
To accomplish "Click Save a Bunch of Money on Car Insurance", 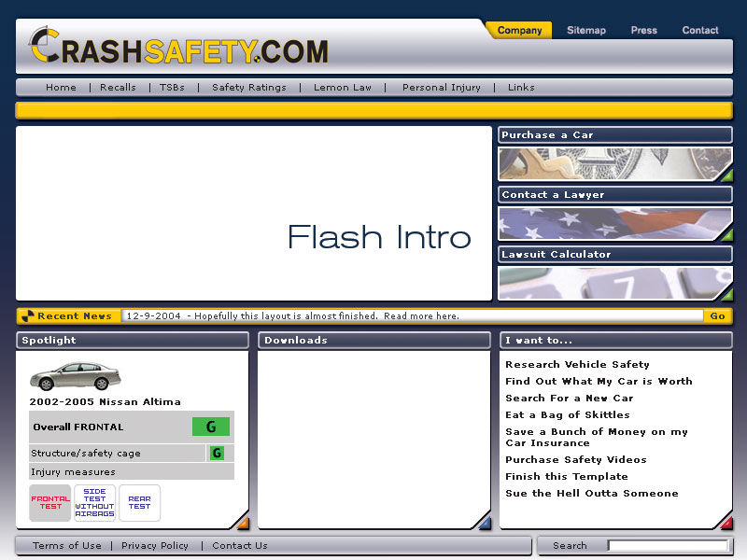I will (597, 437).
